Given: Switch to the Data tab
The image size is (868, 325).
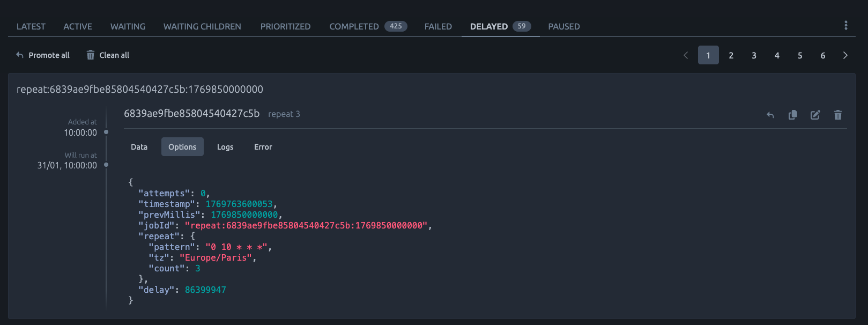Looking at the screenshot, I should (139, 147).
